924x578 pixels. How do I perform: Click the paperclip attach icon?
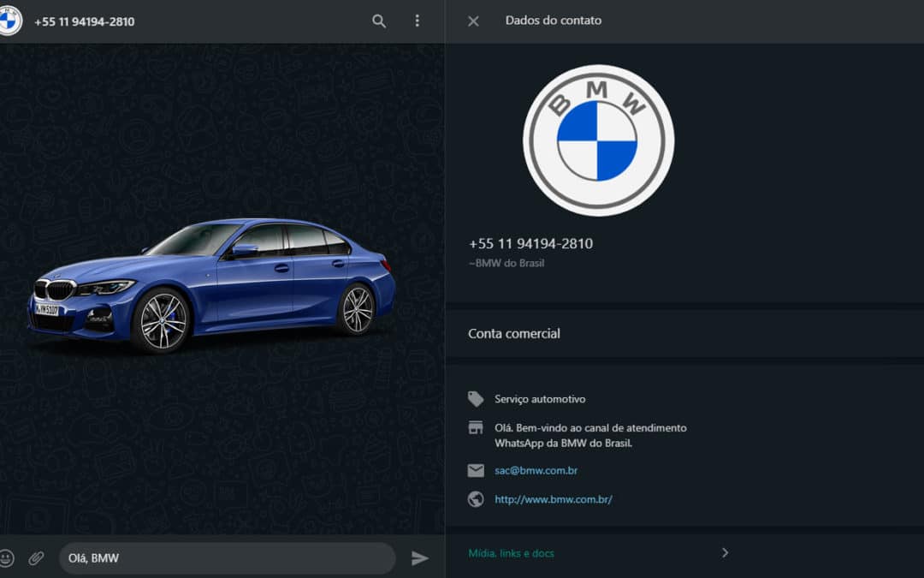point(37,558)
